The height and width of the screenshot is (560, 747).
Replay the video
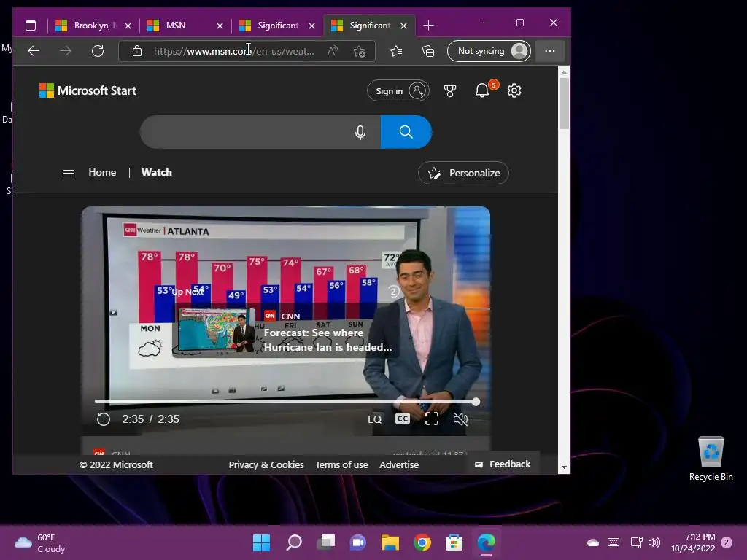point(104,419)
